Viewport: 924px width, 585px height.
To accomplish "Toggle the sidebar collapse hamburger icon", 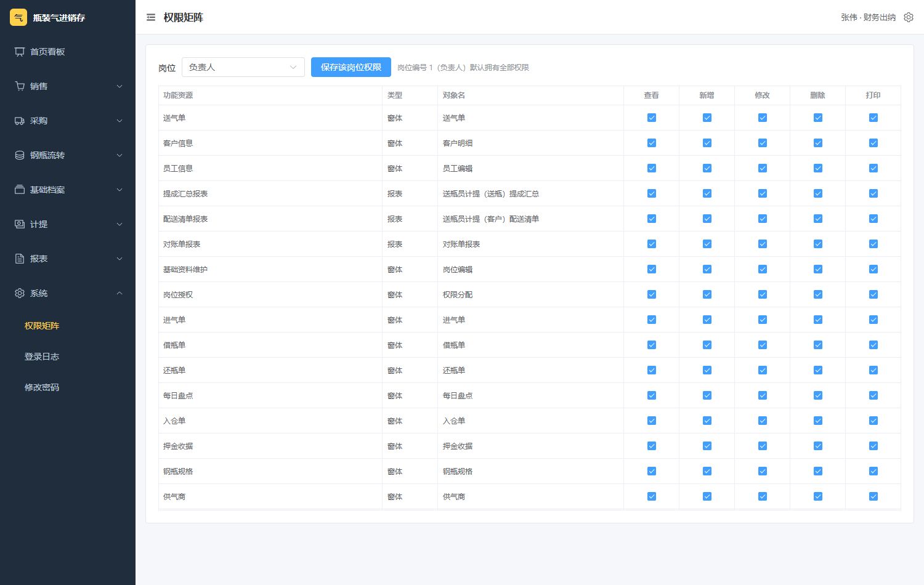I will pos(151,18).
